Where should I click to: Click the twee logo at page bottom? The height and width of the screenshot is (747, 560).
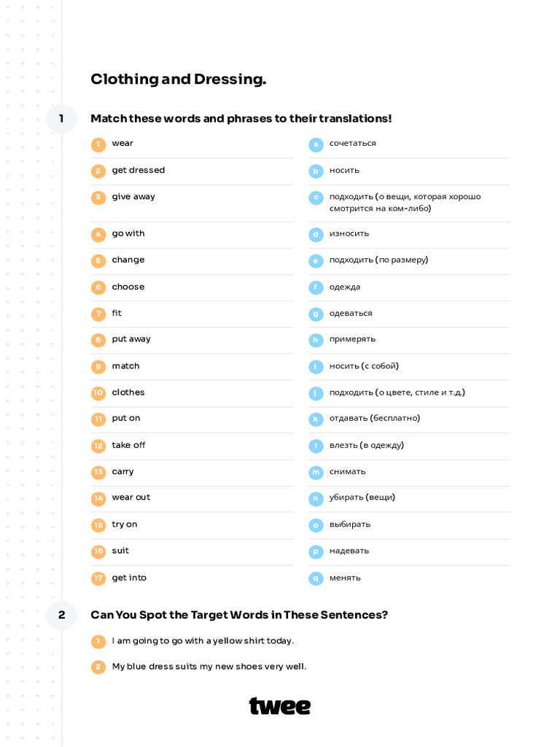click(x=280, y=706)
